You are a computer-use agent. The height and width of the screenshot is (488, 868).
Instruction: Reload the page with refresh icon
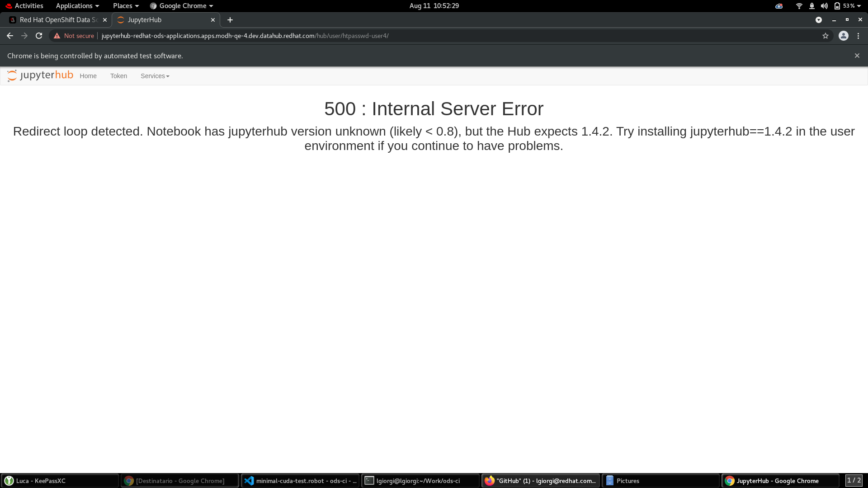pyautogui.click(x=39, y=36)
